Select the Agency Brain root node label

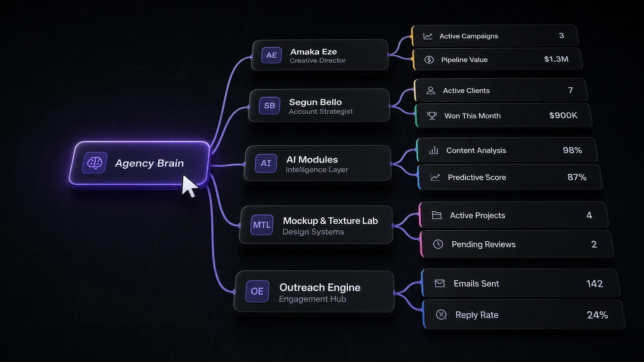coord(149,163)
